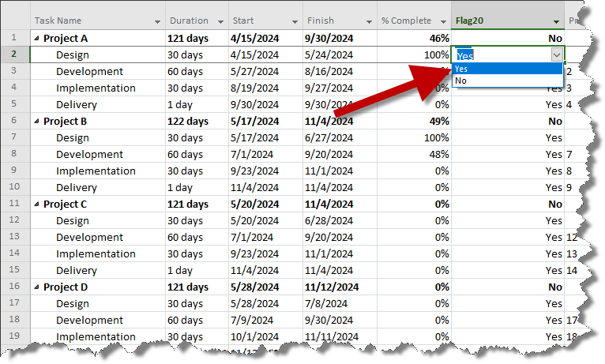The height and width of the screenshot is (364, 605).
Task: Open the % Complete column filter dropdown
Action: [x=443, y=21]
